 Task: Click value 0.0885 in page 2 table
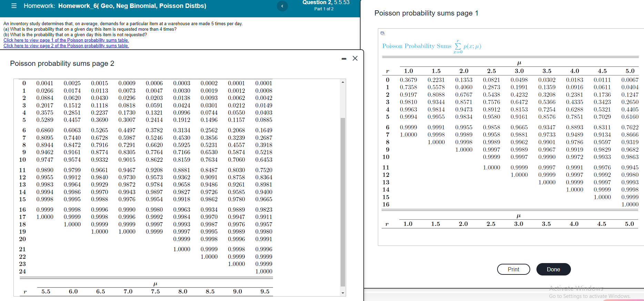pos(264,120)
